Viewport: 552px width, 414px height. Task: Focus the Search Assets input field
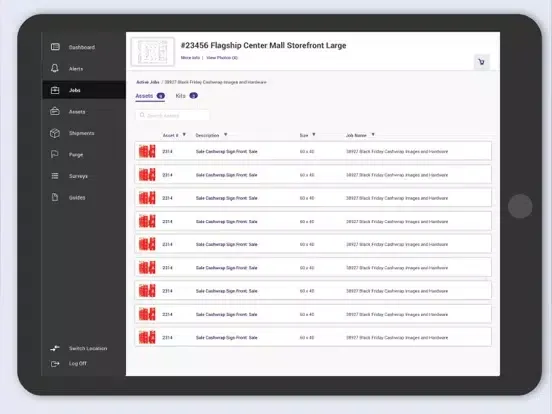pyautogui.click(x=172, y=115)
